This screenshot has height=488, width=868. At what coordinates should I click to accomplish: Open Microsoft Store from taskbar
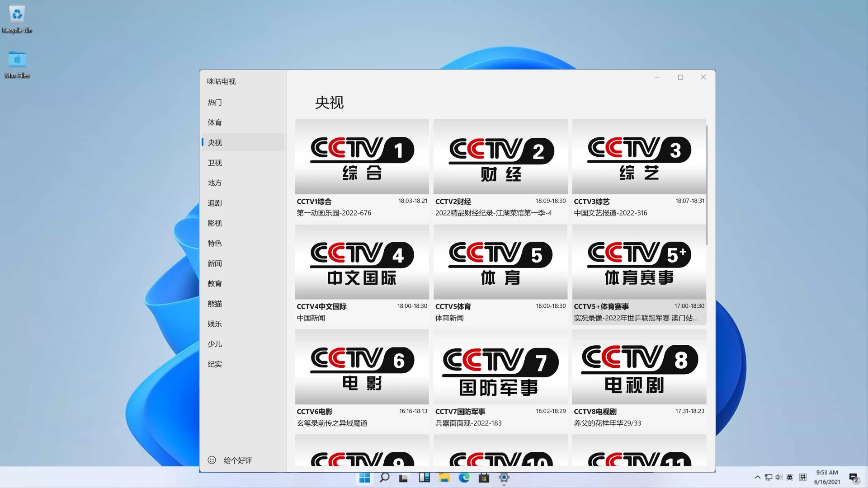pyautogui.click(x=484, y=478)
